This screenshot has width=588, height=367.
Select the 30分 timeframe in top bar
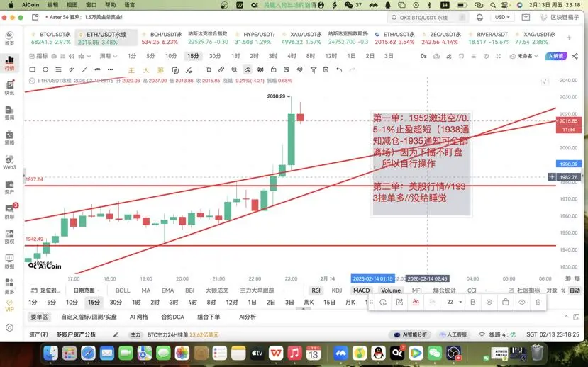[215, 56]
